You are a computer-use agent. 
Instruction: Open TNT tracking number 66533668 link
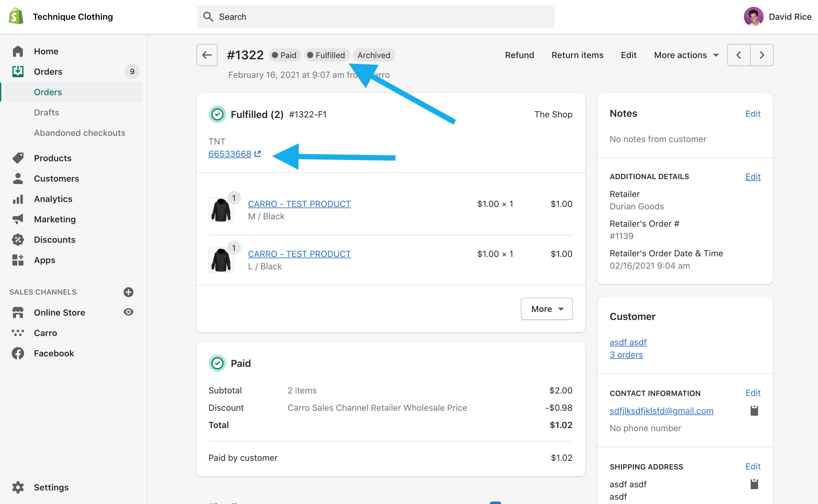pyautogui.click(x=230, y=154)
